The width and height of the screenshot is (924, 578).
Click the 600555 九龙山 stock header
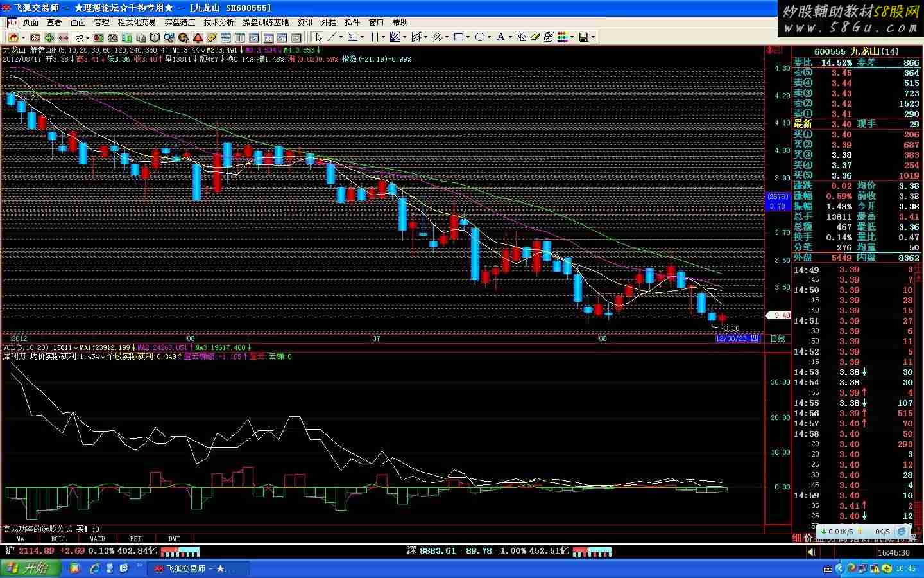(857, 51)
